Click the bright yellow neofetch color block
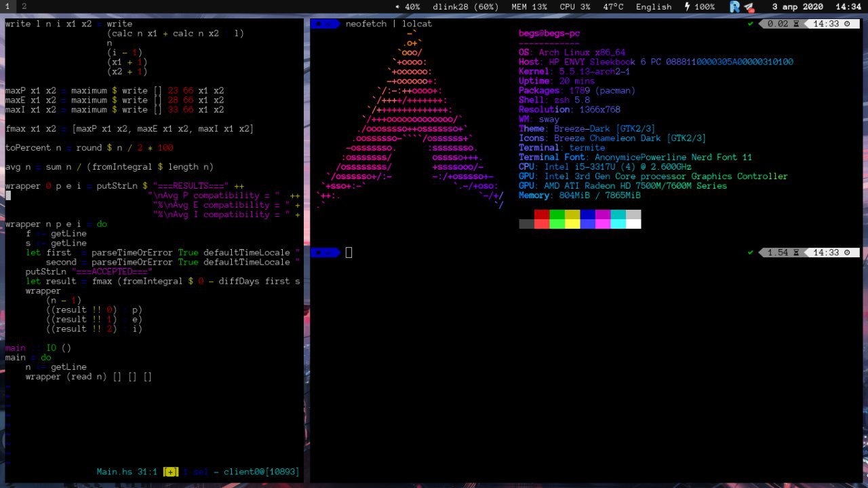Image resolution: width=868 pixels, height=488 pixels. tap(572, 223)
